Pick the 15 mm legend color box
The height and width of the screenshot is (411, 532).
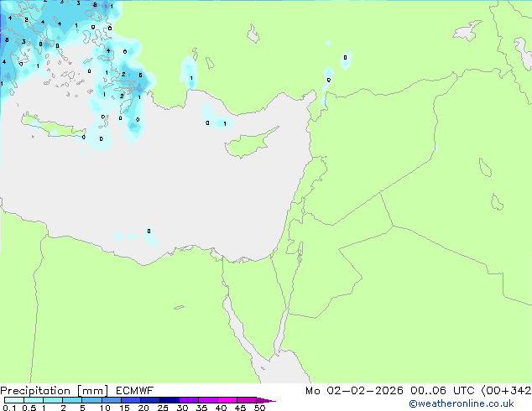point(130,400)
